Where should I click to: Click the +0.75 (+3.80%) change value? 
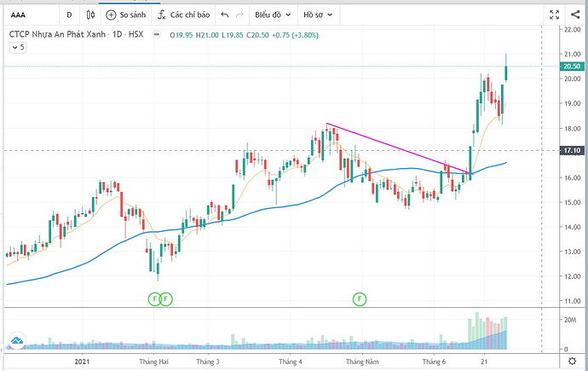click(x=295, y=35)
